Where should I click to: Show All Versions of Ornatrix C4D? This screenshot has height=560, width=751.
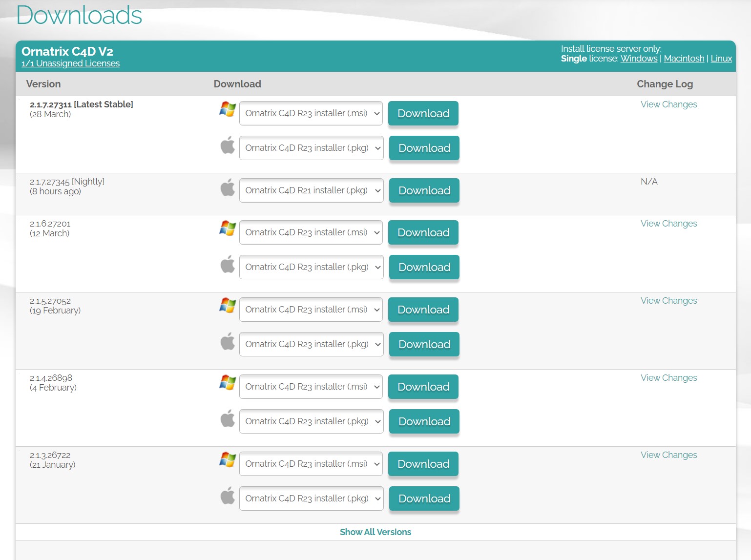coord(375,532)
